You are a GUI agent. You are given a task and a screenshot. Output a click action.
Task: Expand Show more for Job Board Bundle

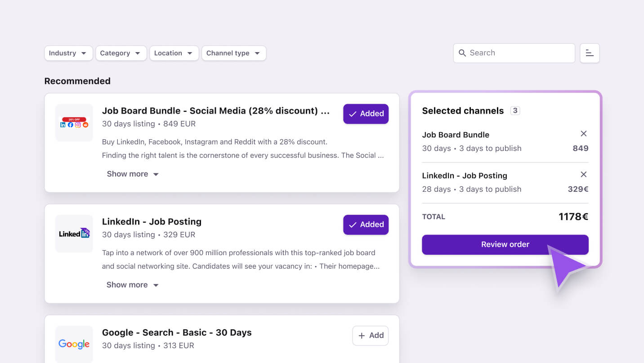pos(133,174)
